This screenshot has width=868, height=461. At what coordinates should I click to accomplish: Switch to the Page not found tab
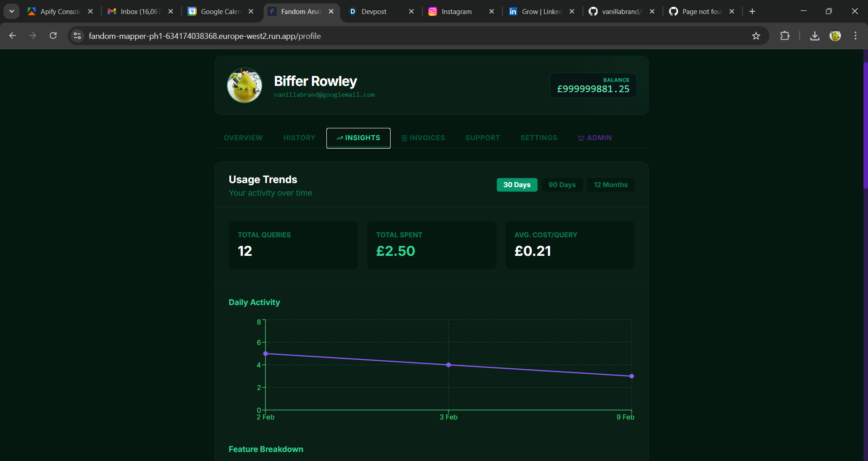tap(696, 11)
